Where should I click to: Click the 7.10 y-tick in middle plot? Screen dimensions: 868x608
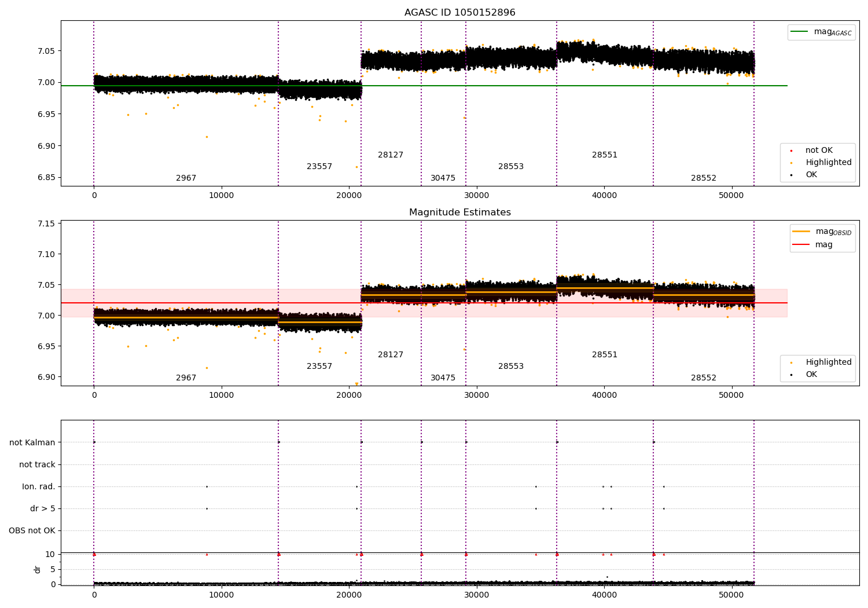click(x=46, y=255)
